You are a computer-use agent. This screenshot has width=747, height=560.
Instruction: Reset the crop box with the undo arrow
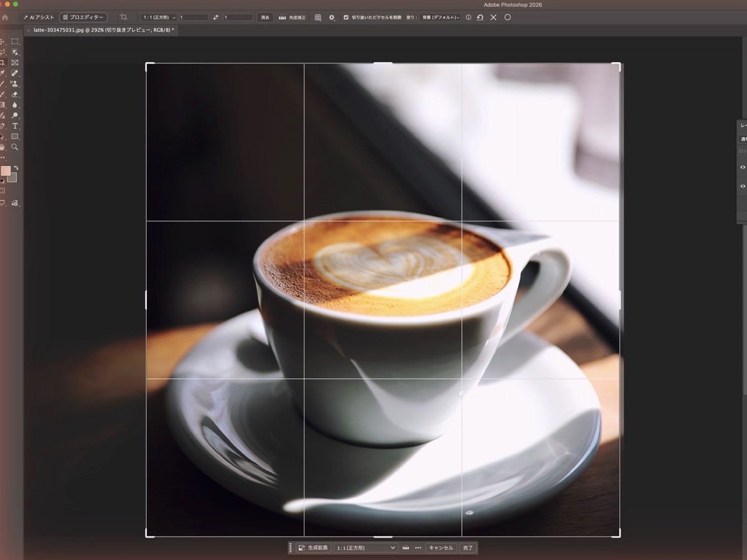tap(480, 17)
